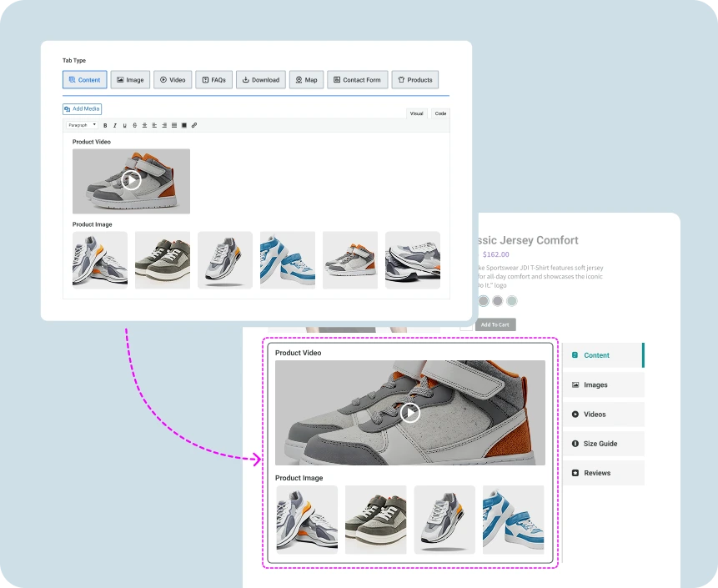718x588 pixels.
Task: Click the Bold formatting icon
Action: 105,125
